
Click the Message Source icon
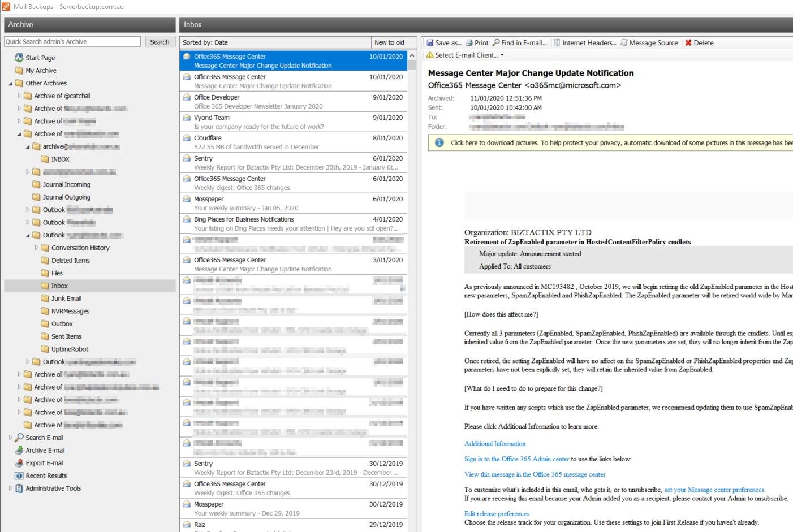pyautogui.click(x=624, y=42)
